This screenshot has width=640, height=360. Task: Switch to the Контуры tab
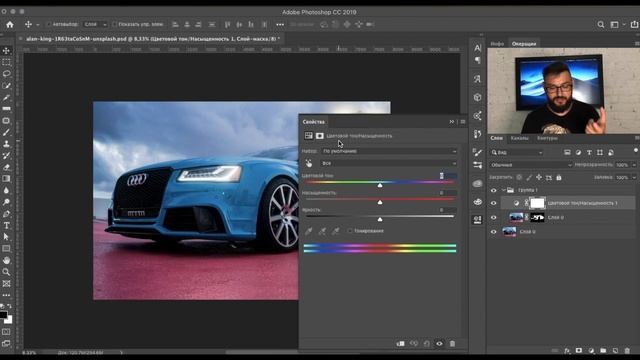pos(547,138)
